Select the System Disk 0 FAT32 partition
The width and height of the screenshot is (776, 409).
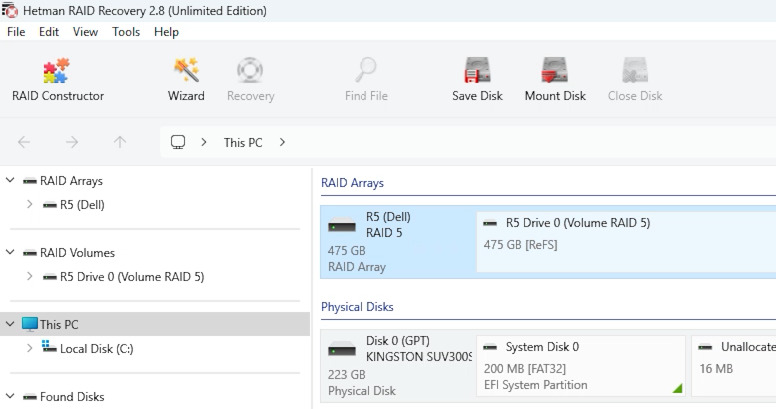point(581,366)
